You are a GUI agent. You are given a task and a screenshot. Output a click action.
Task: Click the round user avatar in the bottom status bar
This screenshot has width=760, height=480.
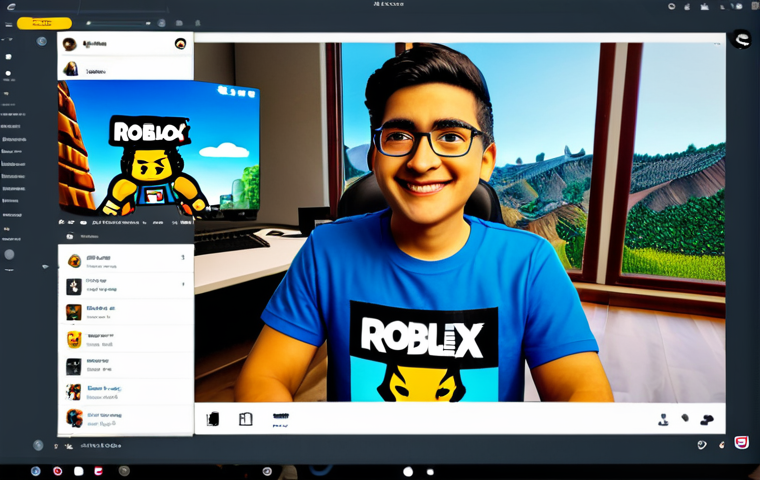(x=38, y=445)
